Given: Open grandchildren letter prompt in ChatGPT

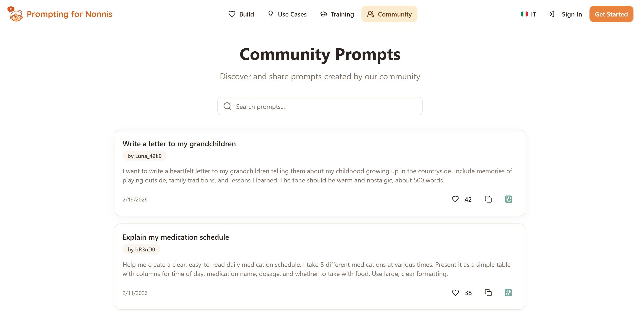Looking at the screenshot, I should click(508, 199).
